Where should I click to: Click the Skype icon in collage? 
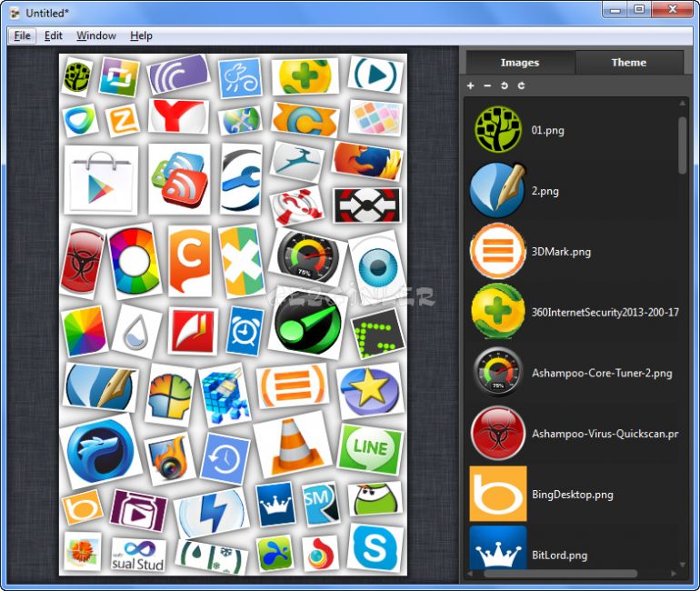pyautogui.click(x=375, y=547)
